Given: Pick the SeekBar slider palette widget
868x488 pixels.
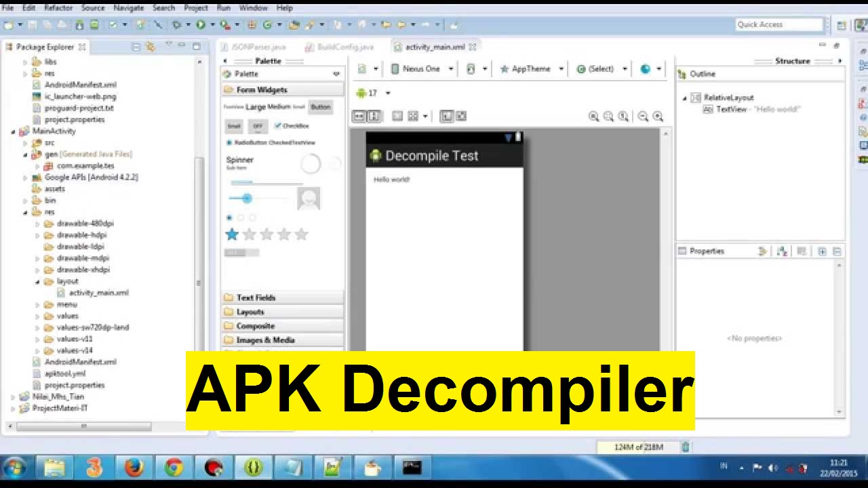Looking at the screenshot, I should coord(258,198).
